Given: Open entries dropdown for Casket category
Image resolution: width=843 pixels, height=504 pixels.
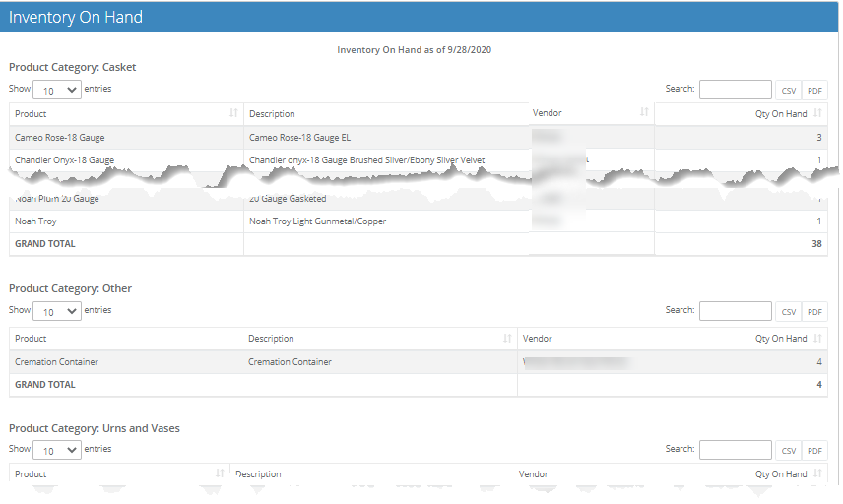Looking at the screenshot, I should click(58, 90).
